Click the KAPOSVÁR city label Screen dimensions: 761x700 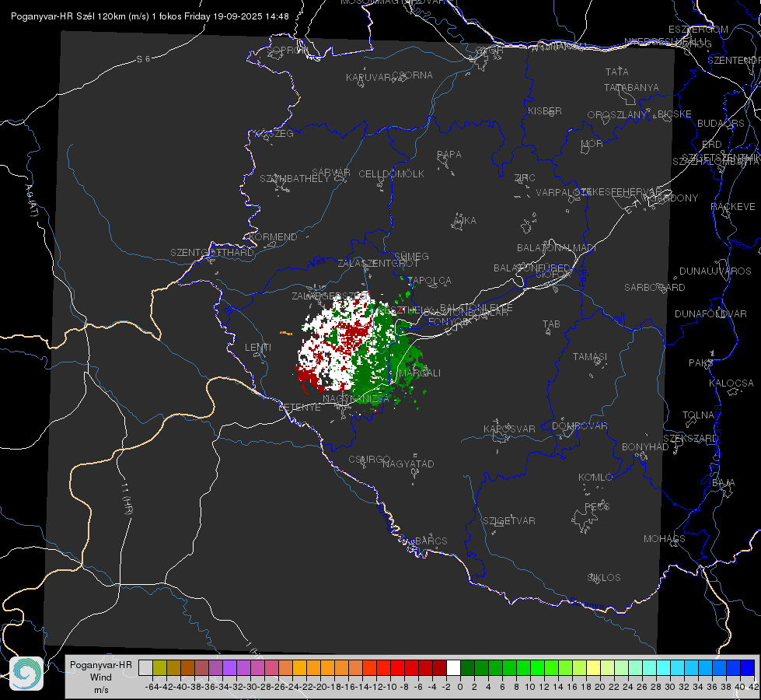click(509, 429)
